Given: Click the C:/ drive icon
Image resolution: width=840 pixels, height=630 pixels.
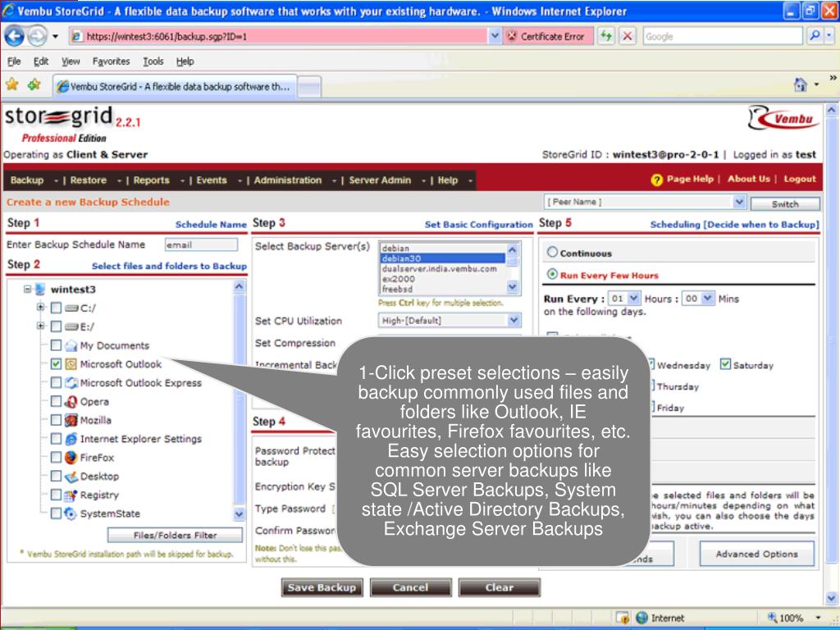Looking at the screenshot, I should click(71, 308).
